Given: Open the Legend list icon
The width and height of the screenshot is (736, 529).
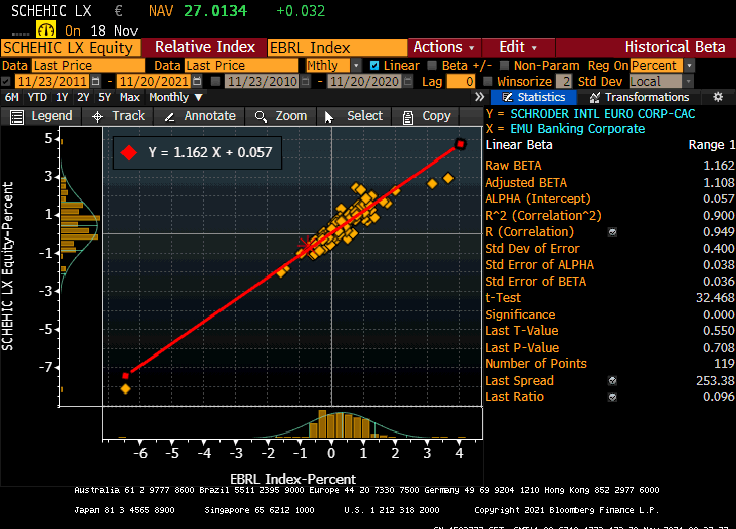Looking at the screenshot, I should click(x=17, y=116).
